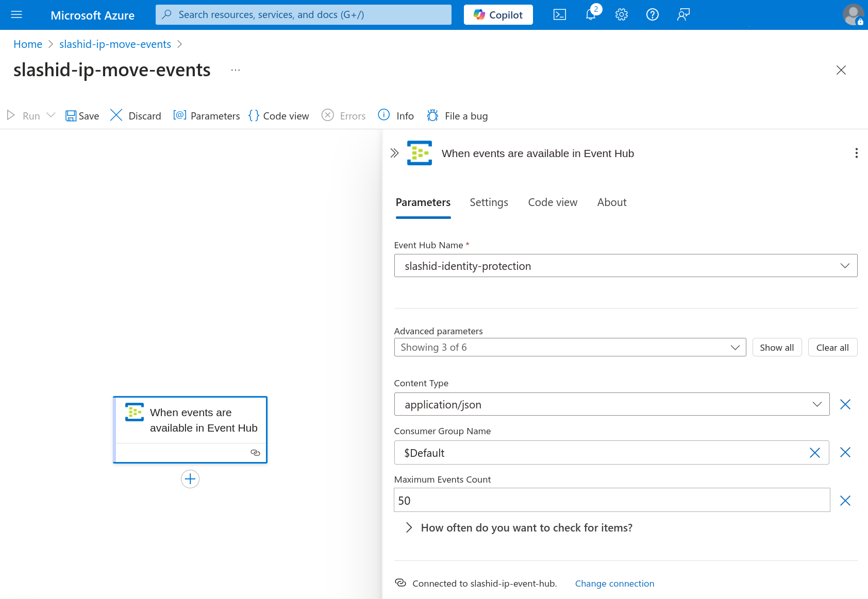Remove the Content Type parameter
Viewport: 868px width, 599px height.
pyautogui.click(x=845, y=404)
